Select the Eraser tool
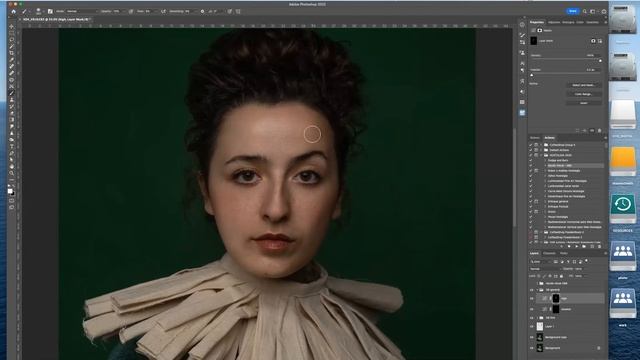This screenshot has height=360, width=640. [x=11, y=113]
